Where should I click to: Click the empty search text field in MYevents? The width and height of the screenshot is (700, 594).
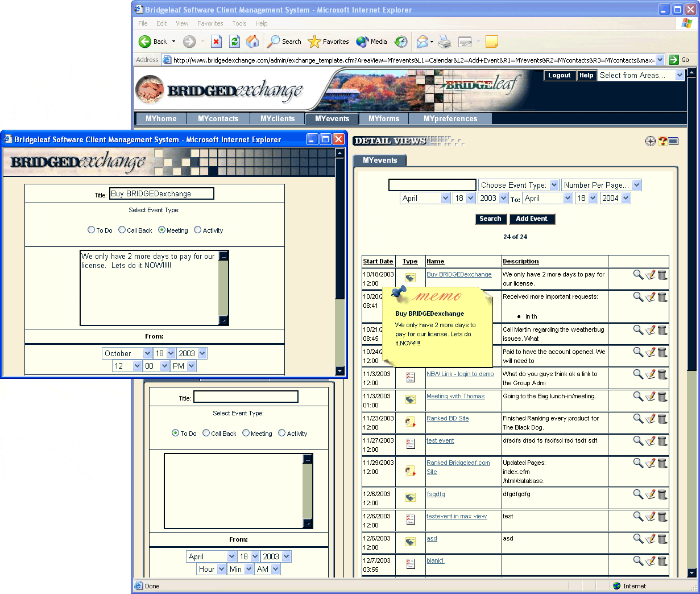point(432,185)
